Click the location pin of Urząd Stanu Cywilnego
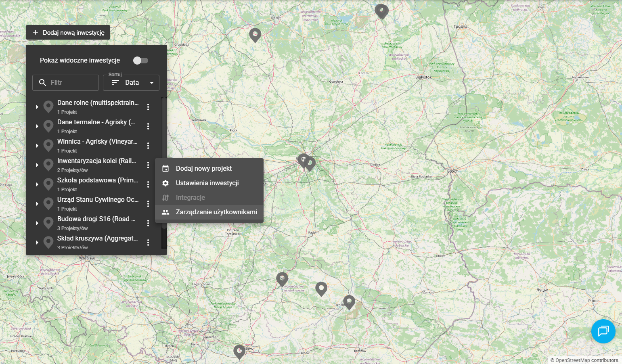This screenshot has height=364, width=622. (x=48, y=203)
